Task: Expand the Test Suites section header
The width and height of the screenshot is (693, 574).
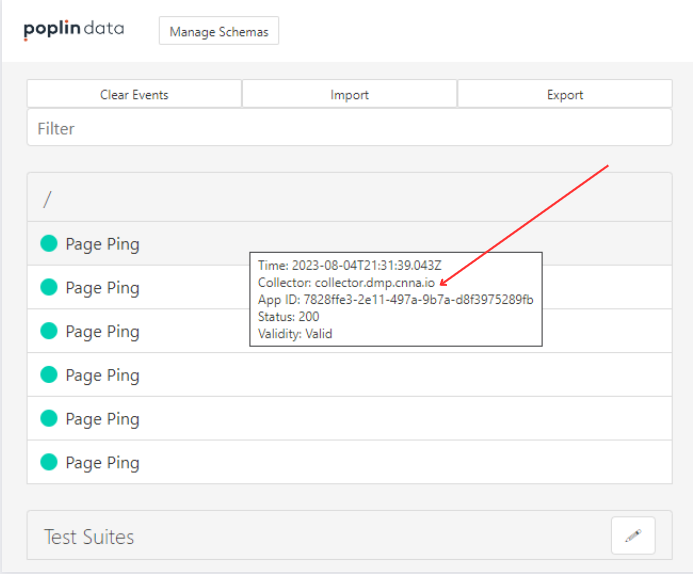Action: (x=90, y=537)
